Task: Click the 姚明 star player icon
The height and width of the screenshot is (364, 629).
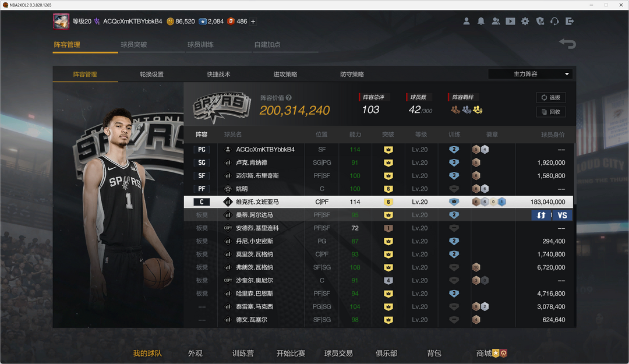Action: click(x=228, y=189)
